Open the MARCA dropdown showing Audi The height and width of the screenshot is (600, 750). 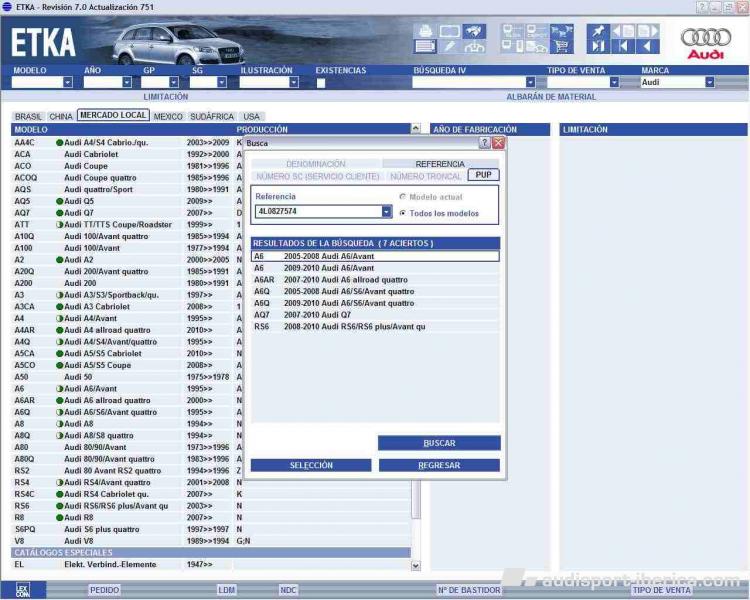(710, 82)
